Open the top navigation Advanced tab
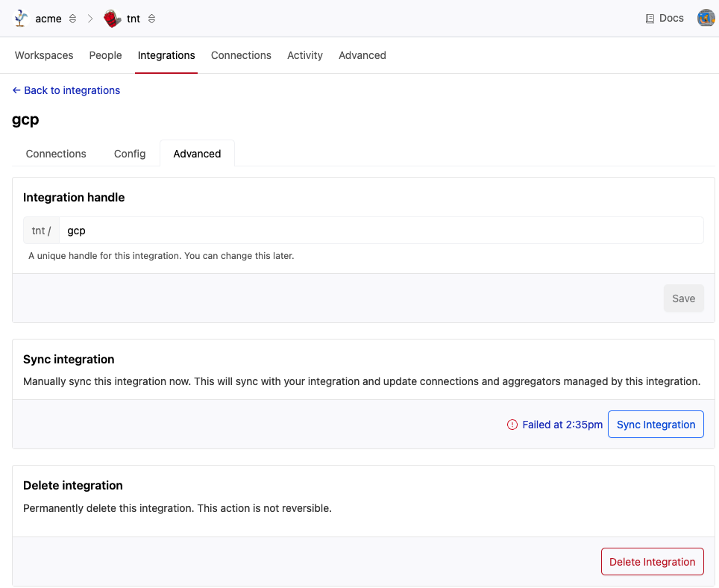Viewport: 719px width, 588px height. coord(362,55)
